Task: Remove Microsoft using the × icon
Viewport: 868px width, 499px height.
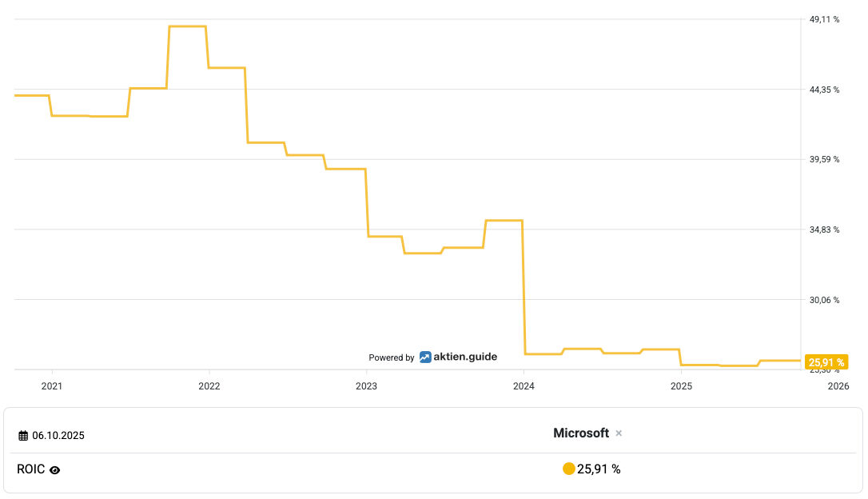Action: coord(619,433)
